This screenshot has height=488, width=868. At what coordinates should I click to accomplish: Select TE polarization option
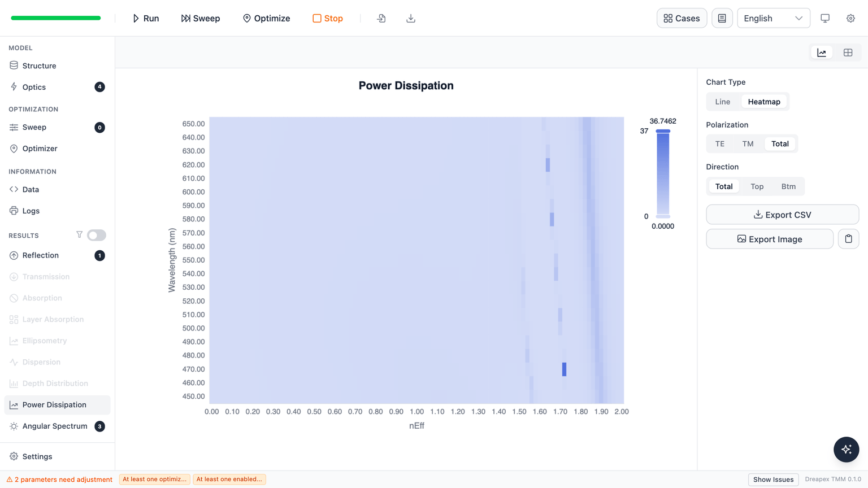720,144
